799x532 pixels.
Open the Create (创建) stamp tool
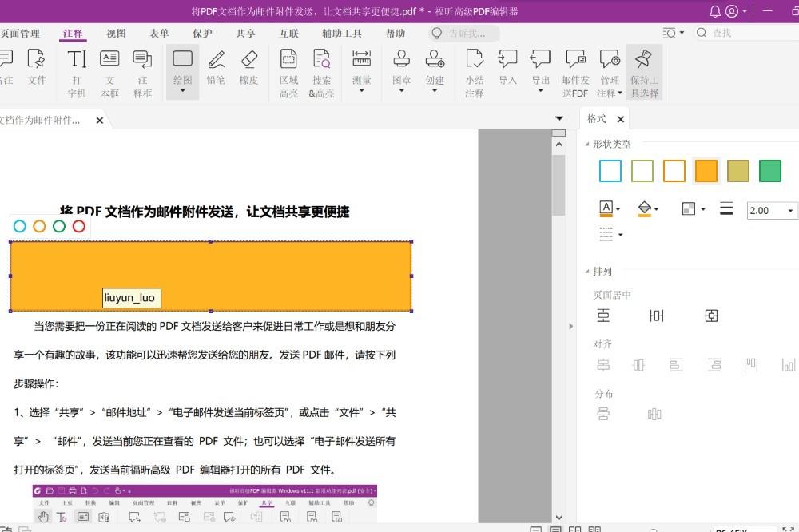click(x=435, y=71)
